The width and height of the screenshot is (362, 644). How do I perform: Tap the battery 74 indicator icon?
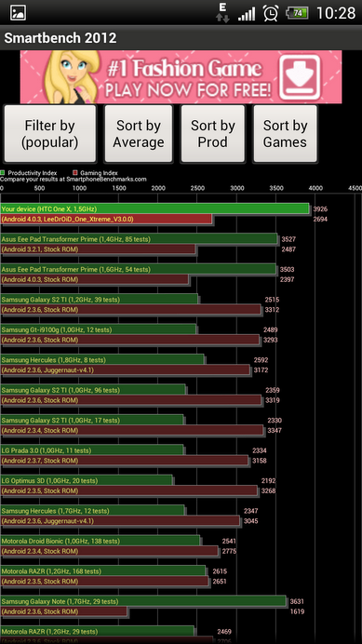[x=297, y=13]
